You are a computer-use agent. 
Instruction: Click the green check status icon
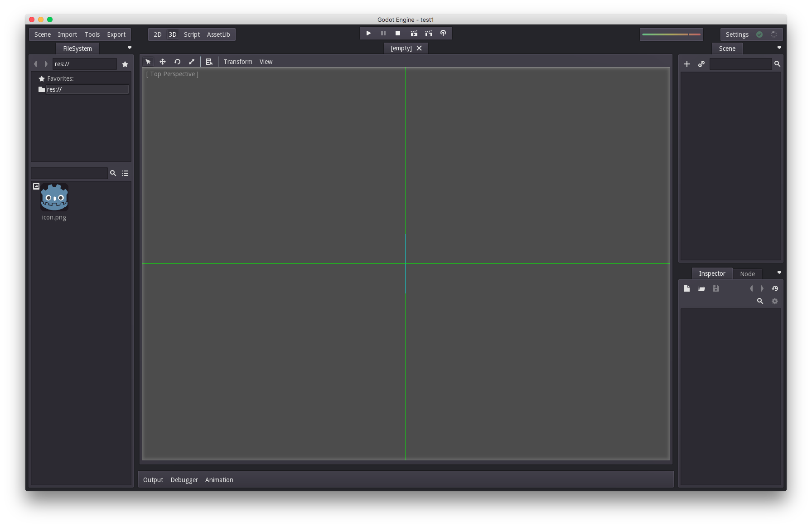coord(759,34)
